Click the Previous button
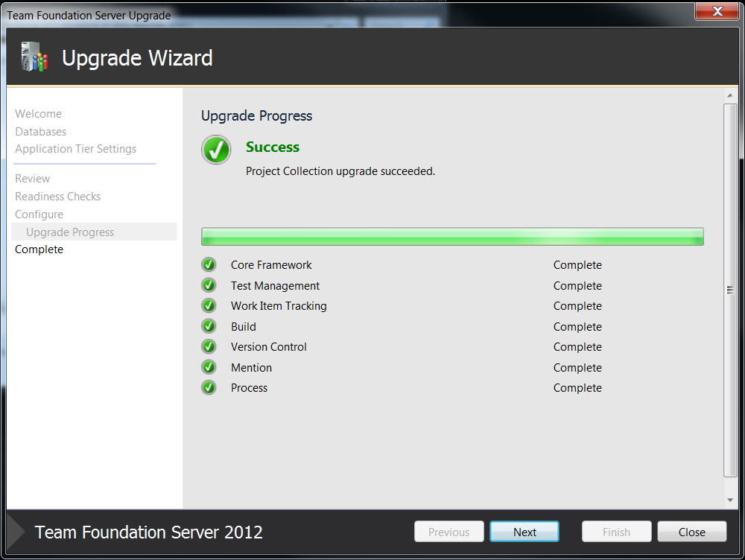 (449, 532)
